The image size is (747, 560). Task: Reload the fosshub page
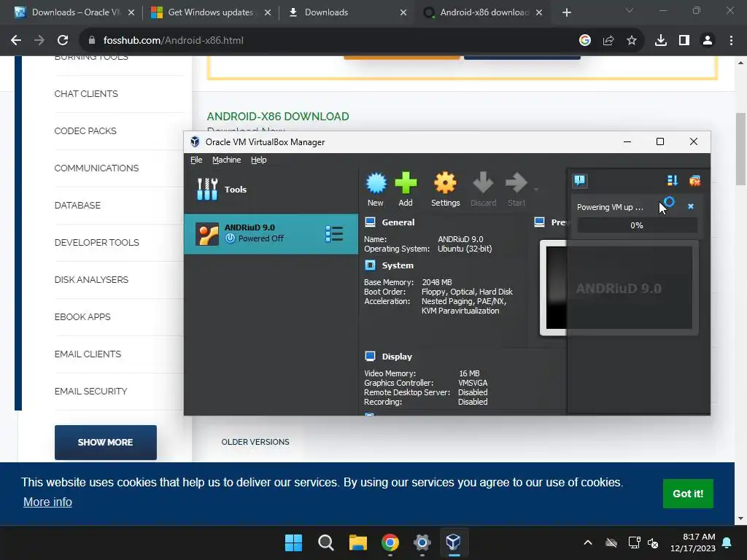(63, 41)
